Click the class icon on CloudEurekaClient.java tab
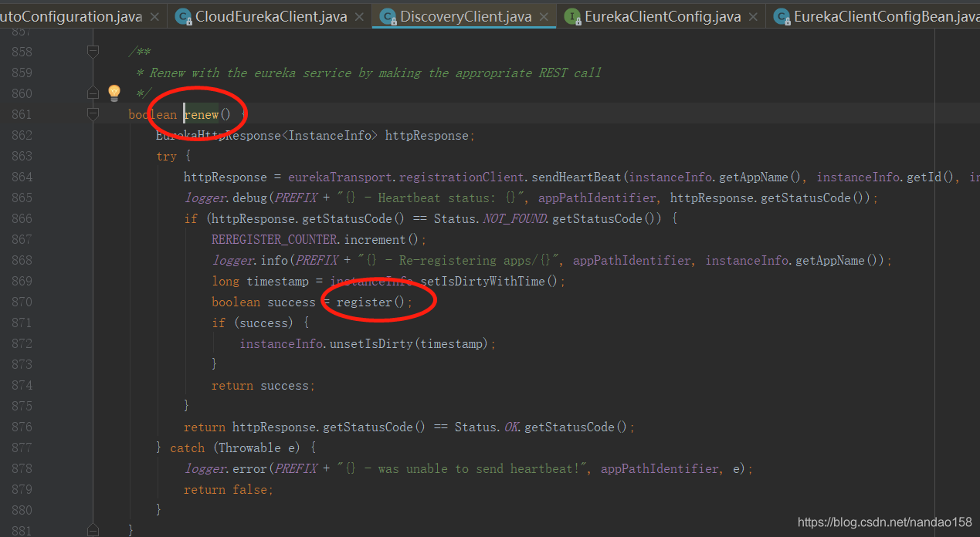The image size is (980, 537). pos(183,16)
